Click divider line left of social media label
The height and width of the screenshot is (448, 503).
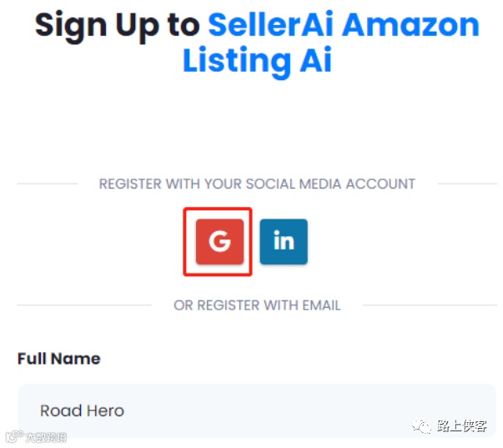pyautogui.click(x=47, y=184)
